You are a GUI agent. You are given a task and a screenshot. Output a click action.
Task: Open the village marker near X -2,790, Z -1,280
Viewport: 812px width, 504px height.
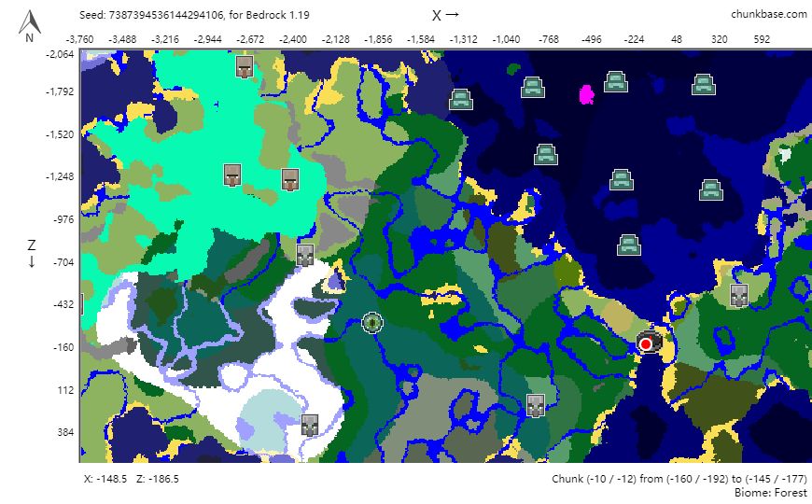(x=232, y=175)
